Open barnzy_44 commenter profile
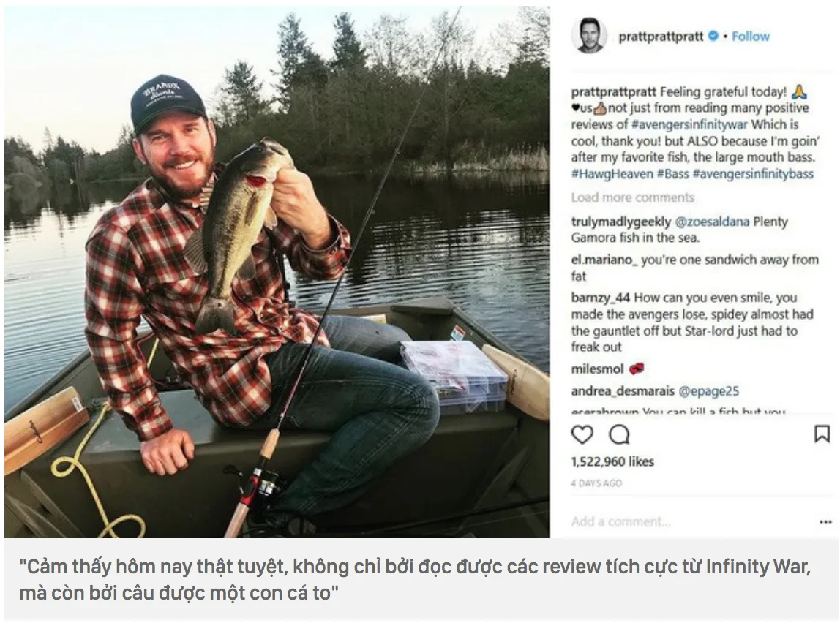 (601, 298)
